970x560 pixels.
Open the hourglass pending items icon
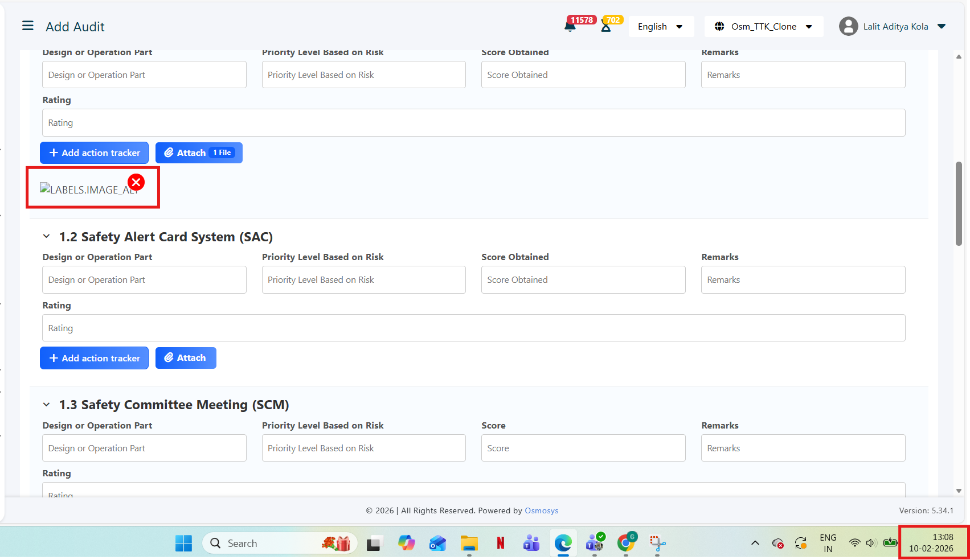[x=606, y=27]
